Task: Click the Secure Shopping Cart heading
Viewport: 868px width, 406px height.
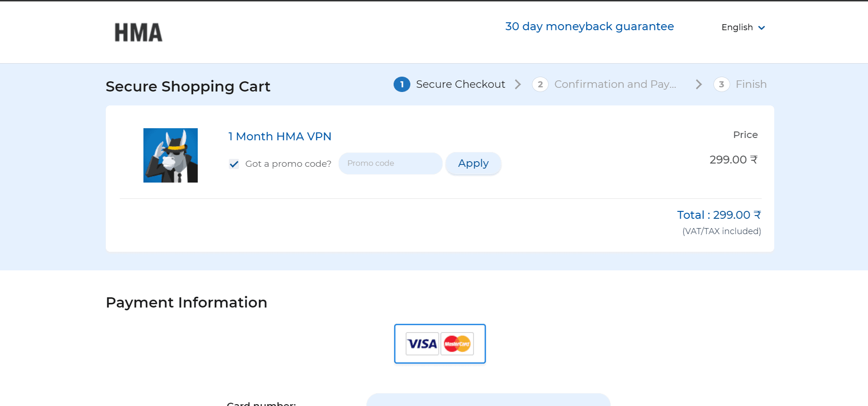Action: coord(188,86)
